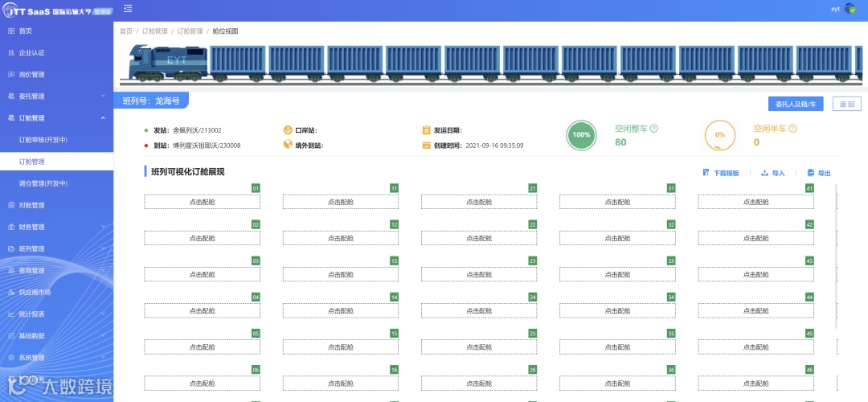868x402 pixels.
Task: Click the help icon beside 空闲半车
Action: click(x=792, y=129)
